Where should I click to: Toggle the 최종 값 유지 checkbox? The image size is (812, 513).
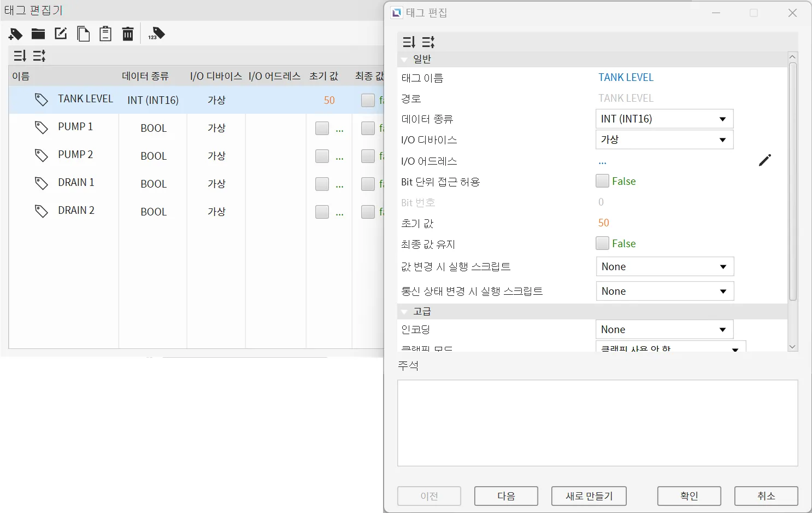pos(602,243)
